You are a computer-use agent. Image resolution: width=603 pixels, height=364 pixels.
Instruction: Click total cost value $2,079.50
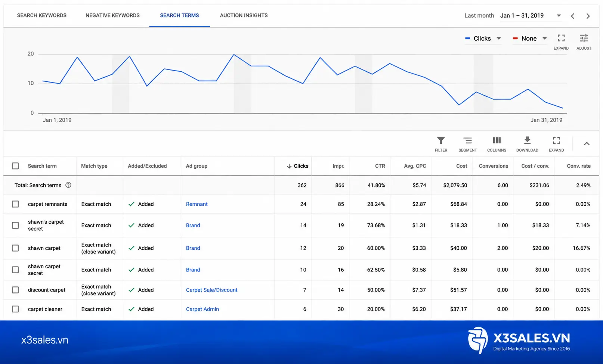pos(455,185)
